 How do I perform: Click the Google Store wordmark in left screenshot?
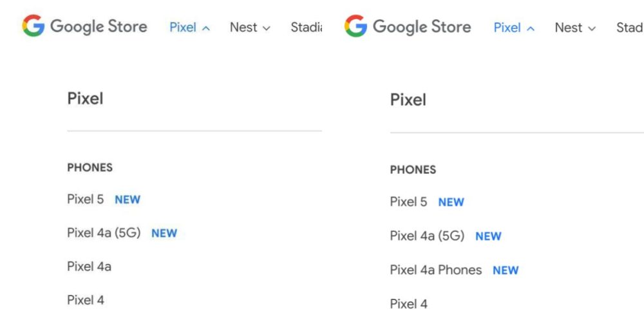pyautogui.click(x=99, y=26)
